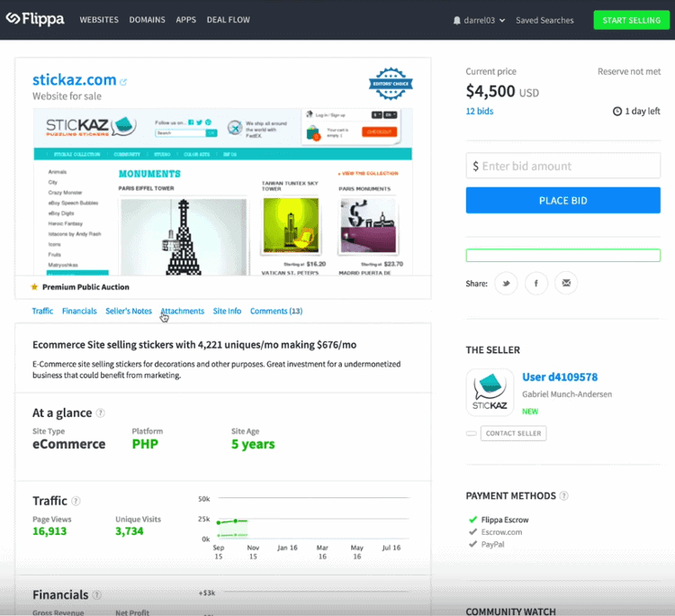Click the Ecommerce Site listing headline
The height and width of the screenshot is (616, 675).
click(x=194, y=345)
